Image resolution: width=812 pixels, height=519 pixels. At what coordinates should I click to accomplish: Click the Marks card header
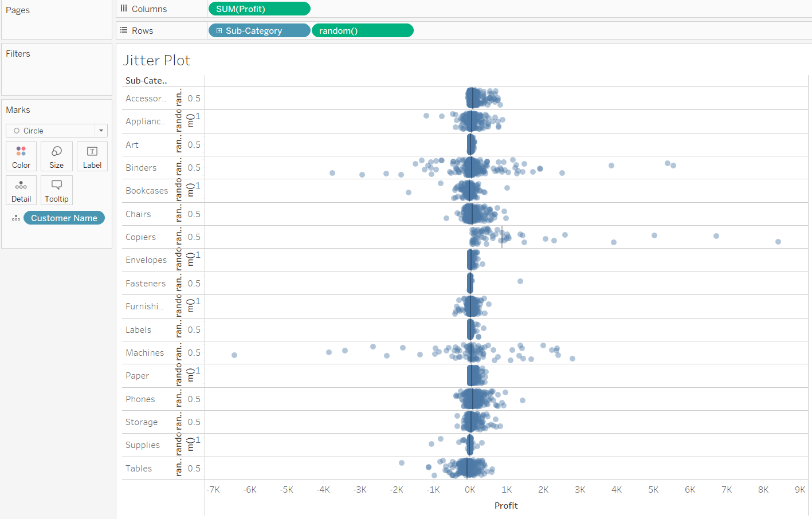[x=18, y=110]
